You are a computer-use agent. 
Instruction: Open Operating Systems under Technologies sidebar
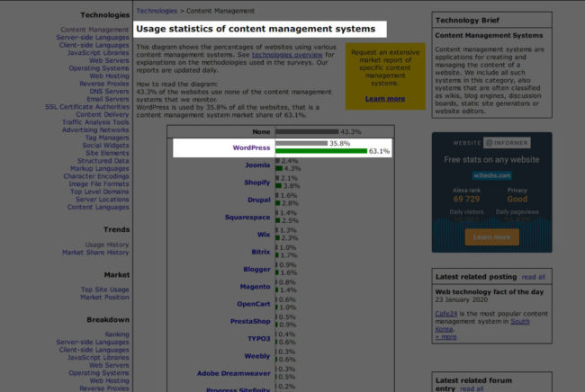click(99, 68)
